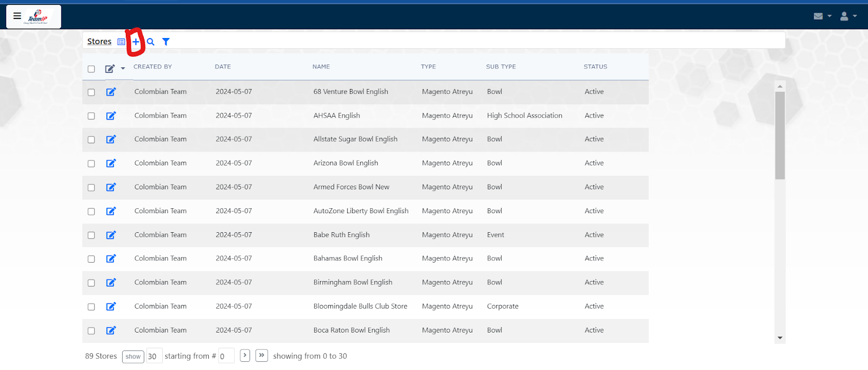868x370 pixels.
Task: Sort by the Status column header
Action: point(595,67)
